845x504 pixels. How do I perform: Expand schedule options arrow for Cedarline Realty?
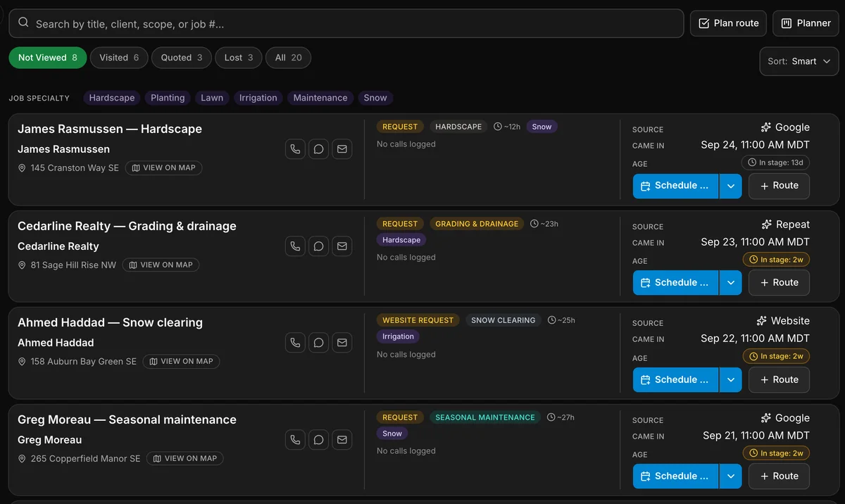click(730, 283)
